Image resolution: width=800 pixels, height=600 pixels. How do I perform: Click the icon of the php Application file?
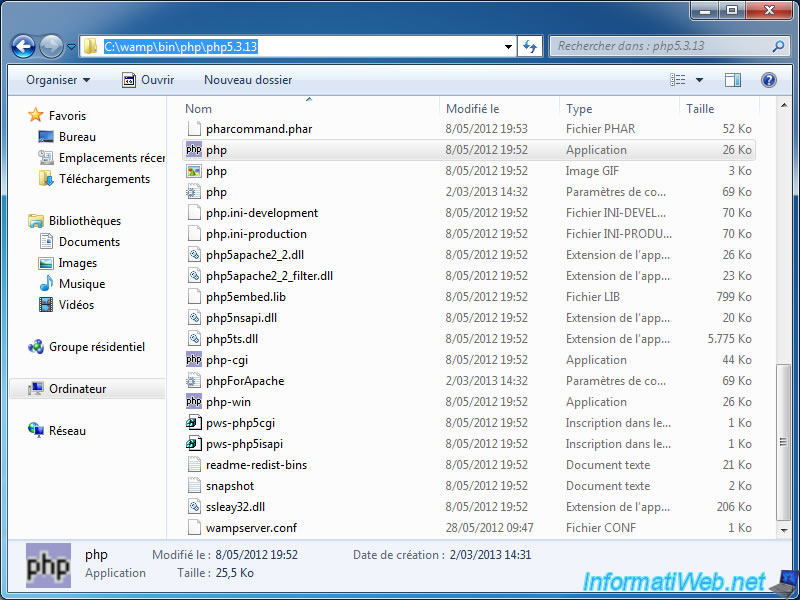click(x=194, y=149)
